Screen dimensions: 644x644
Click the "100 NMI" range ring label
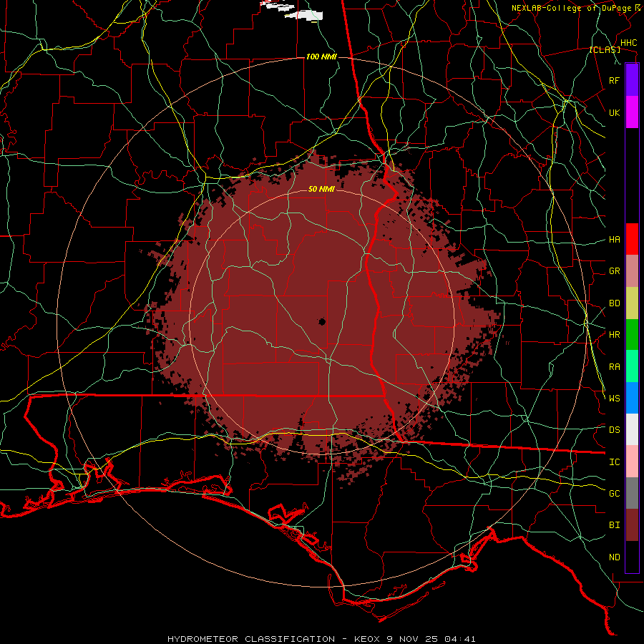click(x=321, y=57)
